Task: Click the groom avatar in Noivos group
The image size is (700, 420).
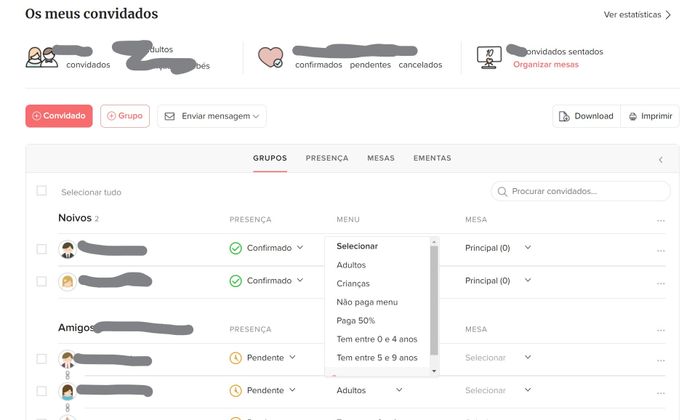Action: point(67,249)
